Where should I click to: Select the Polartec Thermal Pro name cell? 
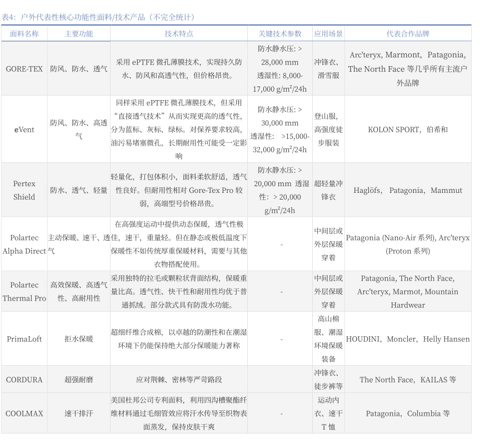pos(24,292)
